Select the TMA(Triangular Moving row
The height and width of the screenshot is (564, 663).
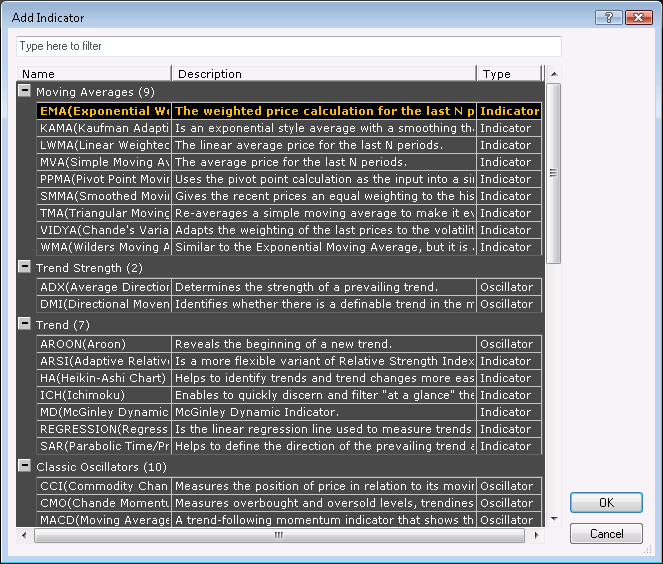point(289,213)
